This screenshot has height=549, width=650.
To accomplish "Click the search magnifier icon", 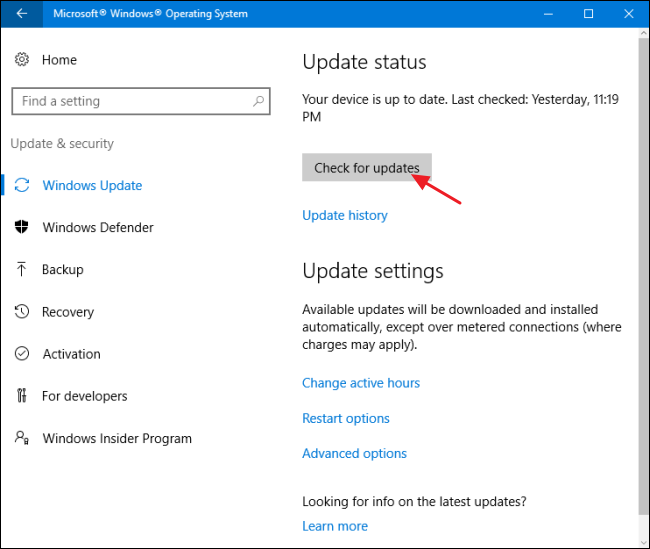I will point(258,101).
